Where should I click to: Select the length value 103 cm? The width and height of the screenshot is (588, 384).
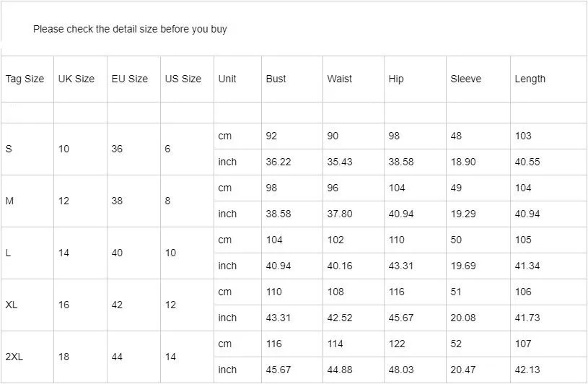point(523,136)
